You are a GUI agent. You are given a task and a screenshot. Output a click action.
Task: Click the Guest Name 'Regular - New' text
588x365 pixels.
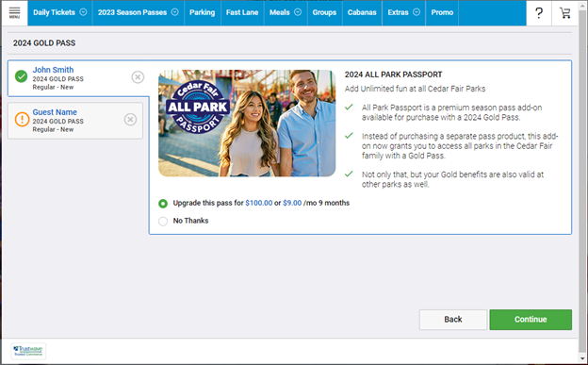point(53,129)
